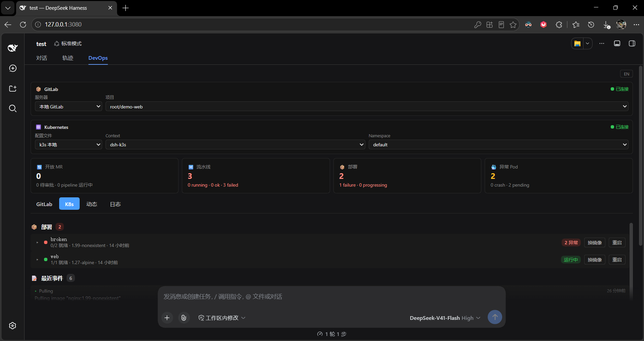Open the 服务器 本地 GitLab dropdown
The width and height of the screenshot is (644, 341).
pos(69,106)
